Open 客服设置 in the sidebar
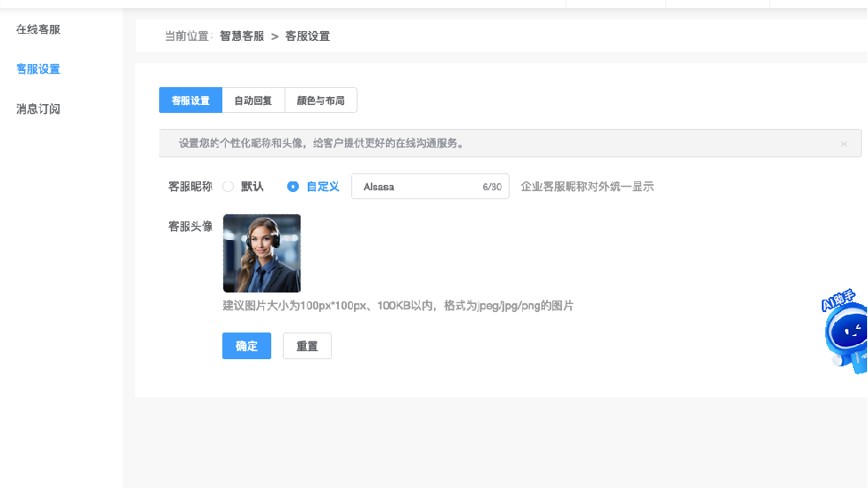Image resolution: width=868 pixels, height=489 pixels. [x=38, y=69]
